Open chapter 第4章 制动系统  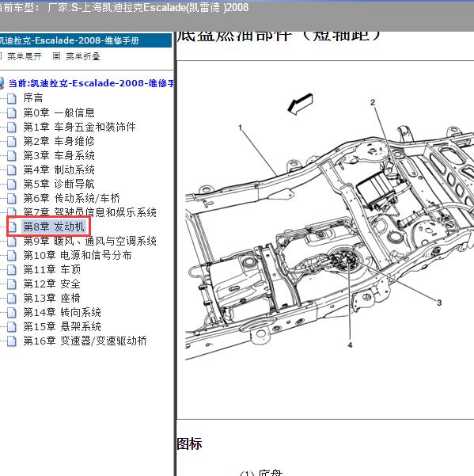click(x=59, y=169)
